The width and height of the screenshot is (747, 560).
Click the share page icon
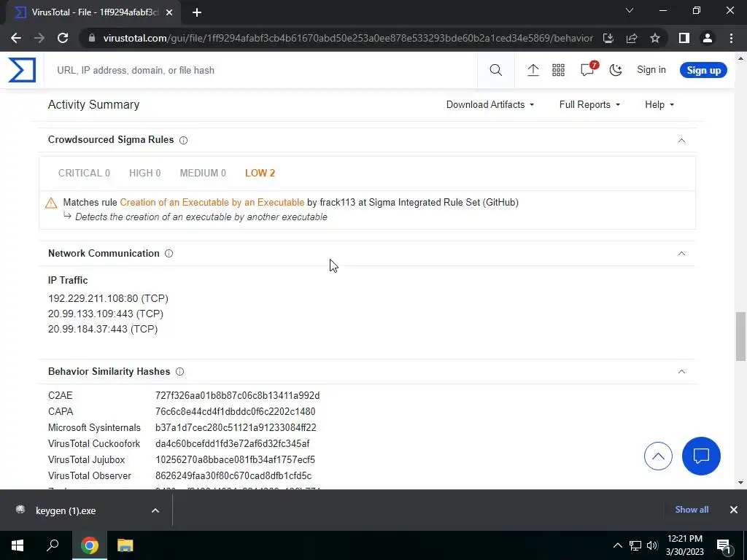[632, 38]
